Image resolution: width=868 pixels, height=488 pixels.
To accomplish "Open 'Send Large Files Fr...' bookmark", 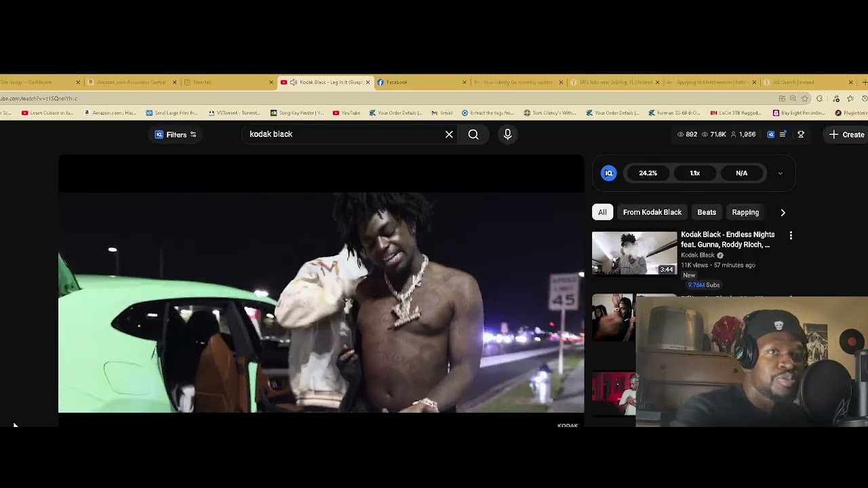I will point(172,113).
